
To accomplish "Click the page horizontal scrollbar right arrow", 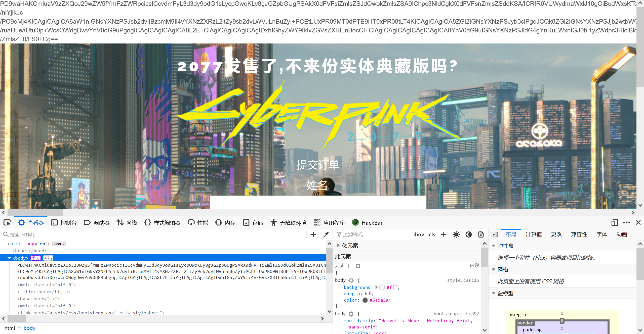I will point(633,213).
